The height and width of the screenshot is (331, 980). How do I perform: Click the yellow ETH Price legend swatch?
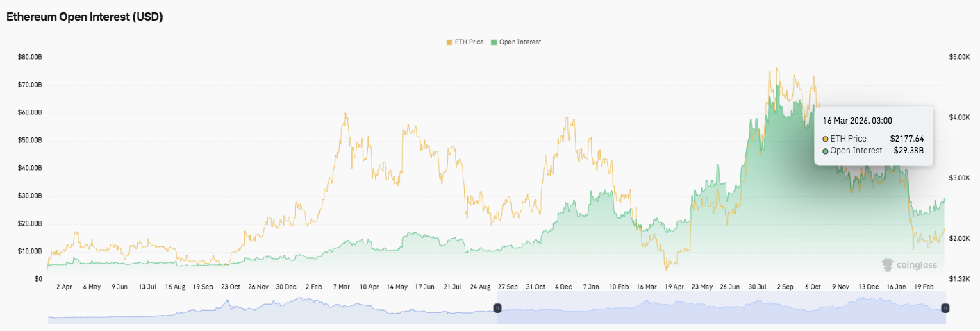(449, 42)
